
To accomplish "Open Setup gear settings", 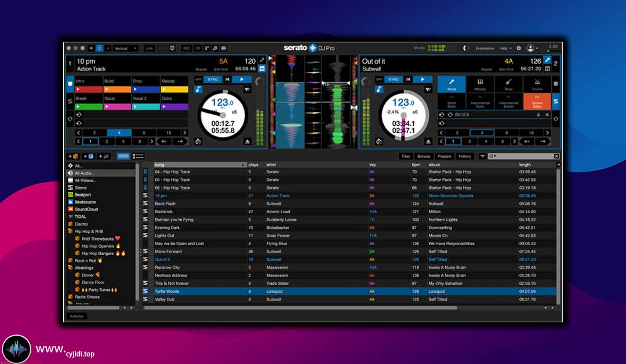I will [519, 48].
